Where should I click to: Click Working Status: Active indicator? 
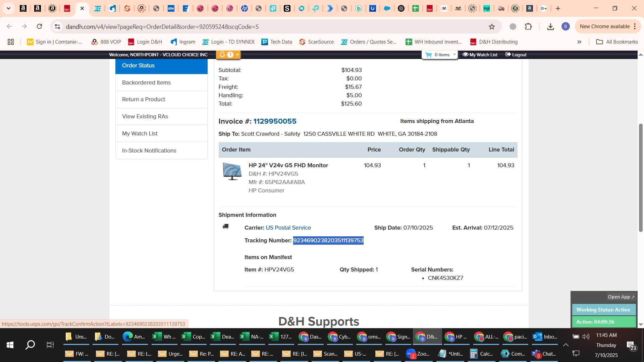coord(604,310)
